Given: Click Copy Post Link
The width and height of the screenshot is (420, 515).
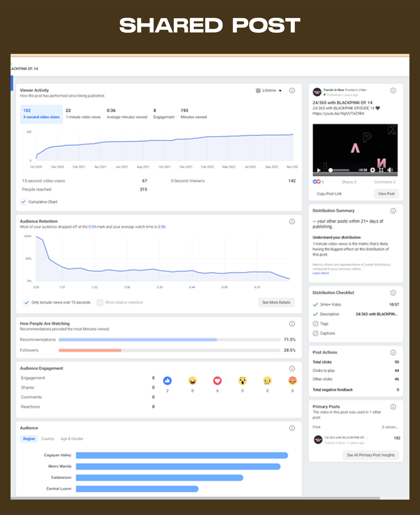Looking at the screenshot, I should tap(329, 194).
